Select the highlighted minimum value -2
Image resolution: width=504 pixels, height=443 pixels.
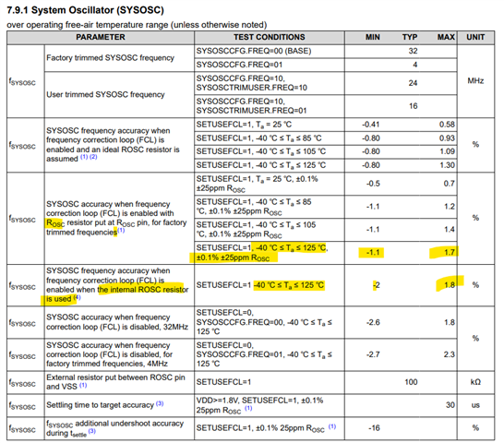coord(377,285)
